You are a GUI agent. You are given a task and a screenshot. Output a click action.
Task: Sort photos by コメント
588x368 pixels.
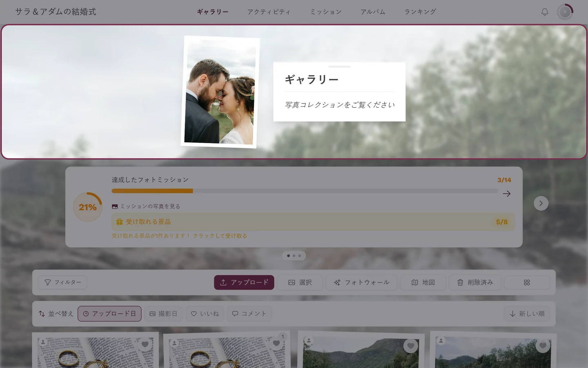pyautogui.click(x=249, y=314)
